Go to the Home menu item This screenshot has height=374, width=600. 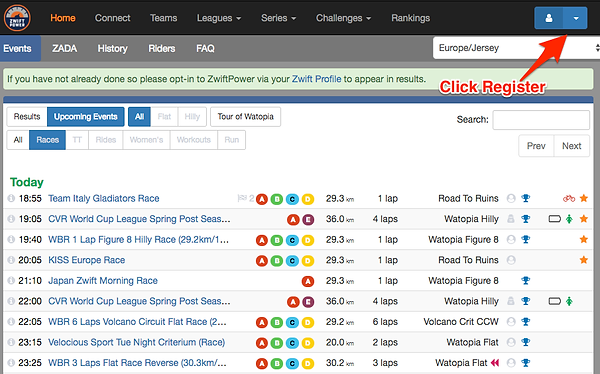(63, 18)
